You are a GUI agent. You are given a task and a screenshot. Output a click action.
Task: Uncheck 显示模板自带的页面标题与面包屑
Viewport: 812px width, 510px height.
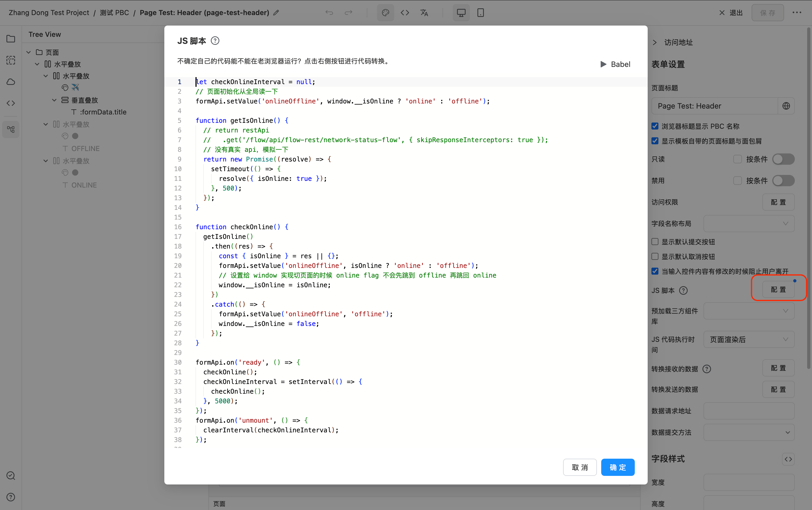(655, 141)
